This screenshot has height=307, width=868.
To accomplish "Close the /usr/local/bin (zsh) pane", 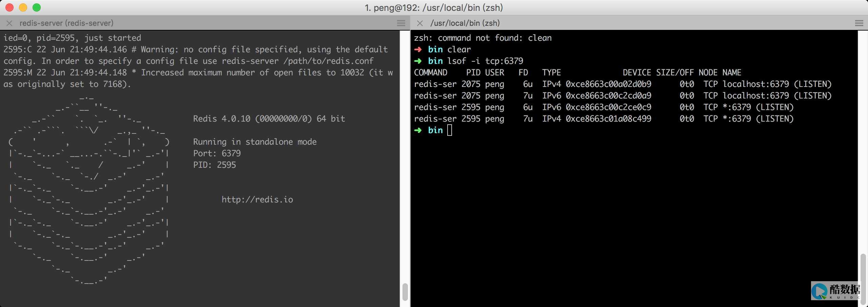I will [x=420, y=23].
